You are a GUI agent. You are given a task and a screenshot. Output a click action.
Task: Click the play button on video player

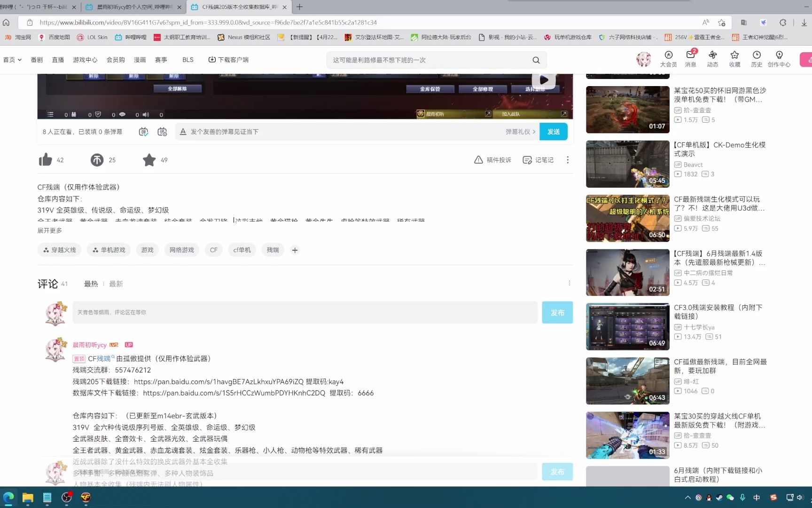pos(544,80)
